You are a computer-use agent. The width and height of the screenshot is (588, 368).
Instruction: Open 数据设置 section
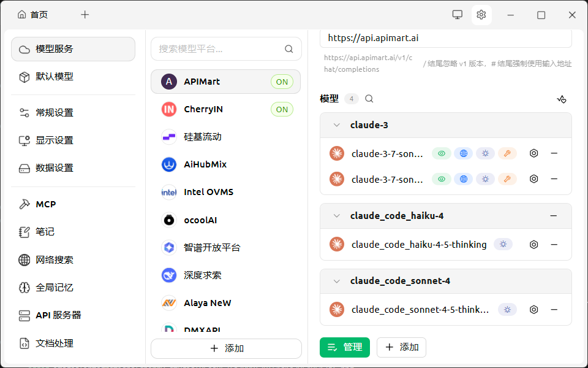pyautogui.click(x=73, y=168)
